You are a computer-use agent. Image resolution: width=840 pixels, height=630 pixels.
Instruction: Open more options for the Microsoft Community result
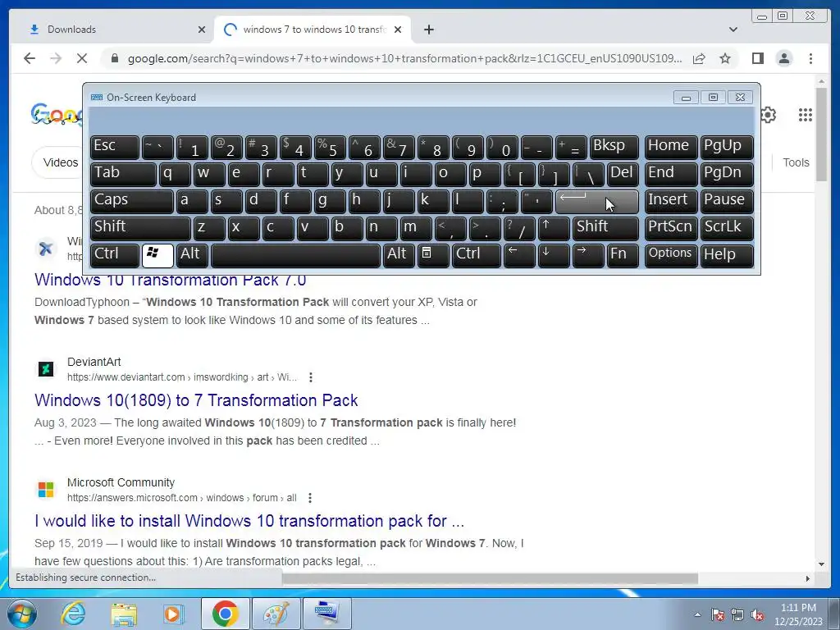(309, 498)
